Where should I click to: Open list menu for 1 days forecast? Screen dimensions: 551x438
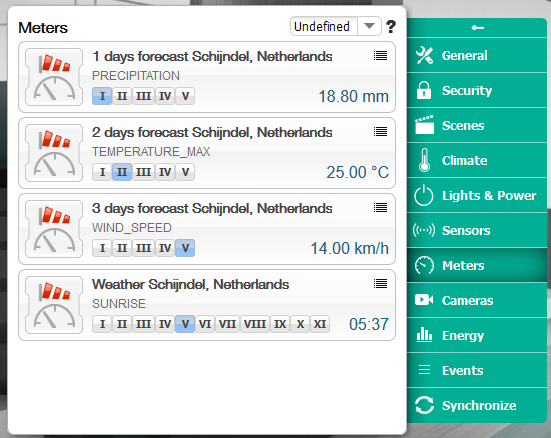[380, 56]
